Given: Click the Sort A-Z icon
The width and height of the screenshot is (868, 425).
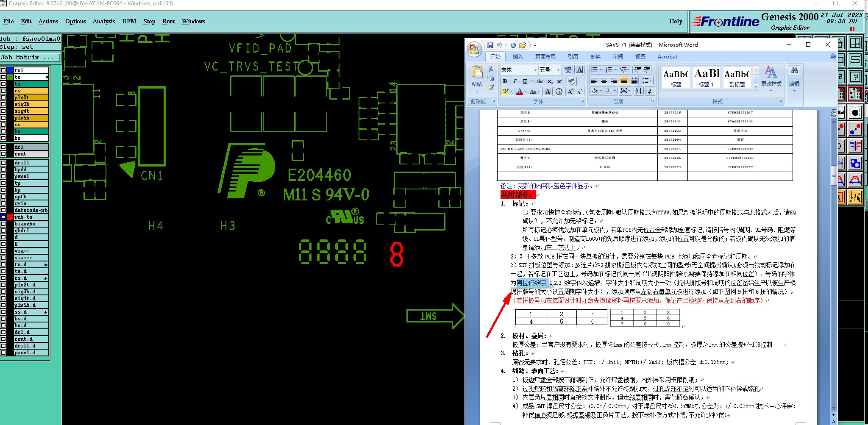Looking at the screenshot, I should point(639,91).
